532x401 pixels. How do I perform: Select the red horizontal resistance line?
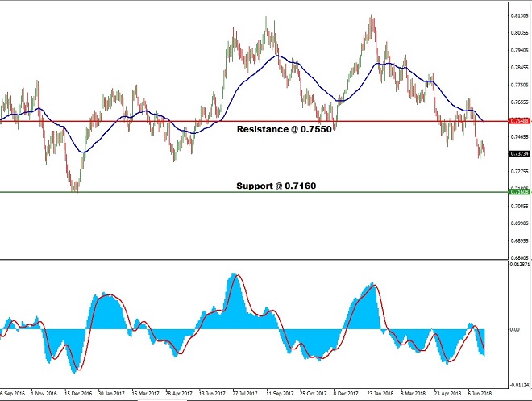coord(254,121)
